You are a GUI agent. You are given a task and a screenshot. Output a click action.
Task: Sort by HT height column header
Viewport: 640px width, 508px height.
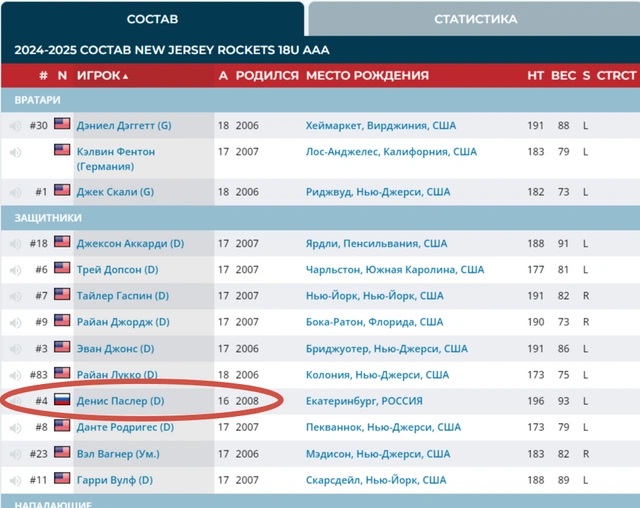(x=536, y=75)
